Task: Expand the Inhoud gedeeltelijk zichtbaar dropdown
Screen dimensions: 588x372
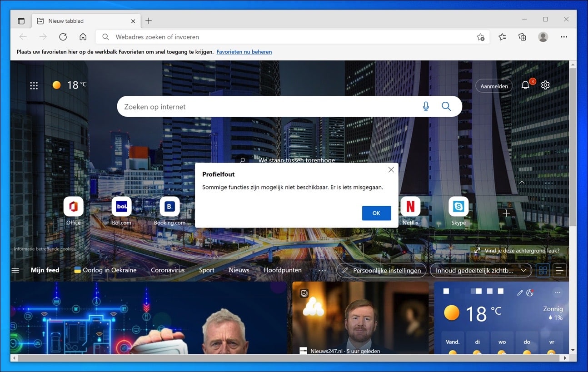Action: click(x=481, y=270)
